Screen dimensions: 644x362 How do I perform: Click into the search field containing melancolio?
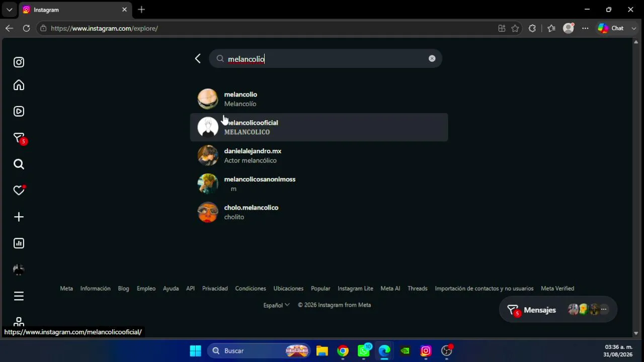pyautogui.click(x=326, y=59)
